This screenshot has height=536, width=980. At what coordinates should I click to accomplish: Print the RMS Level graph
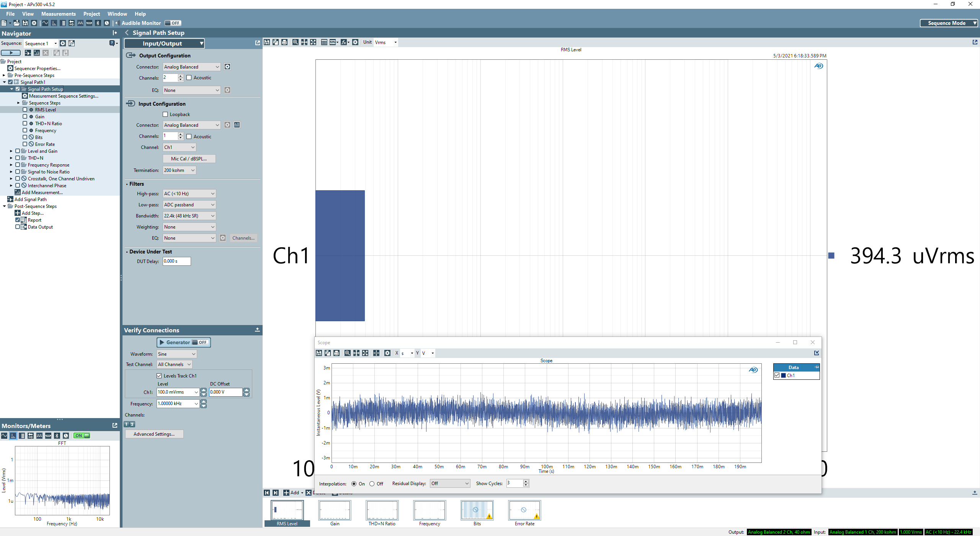(284, 42)
